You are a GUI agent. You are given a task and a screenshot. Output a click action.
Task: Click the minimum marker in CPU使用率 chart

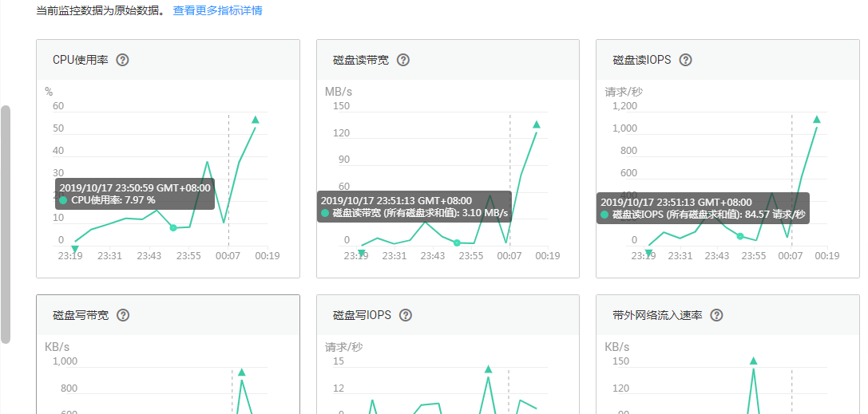pos(75,250)
